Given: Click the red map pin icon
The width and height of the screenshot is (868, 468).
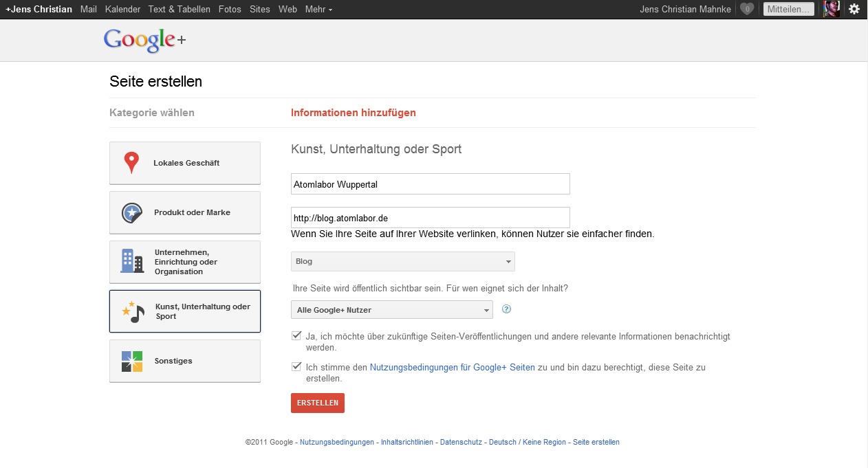Looking at the screenshot, I should pyautogui.click(x=131, y=163).
